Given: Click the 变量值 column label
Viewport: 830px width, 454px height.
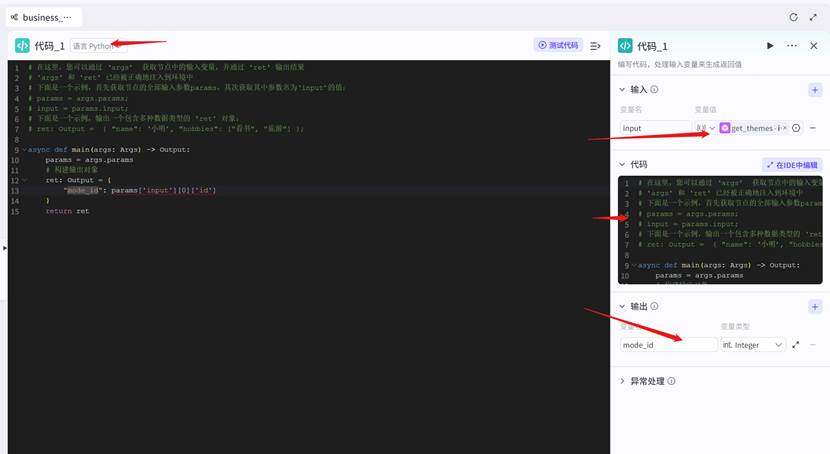Looking at the screenshot, I should point(706,110).
